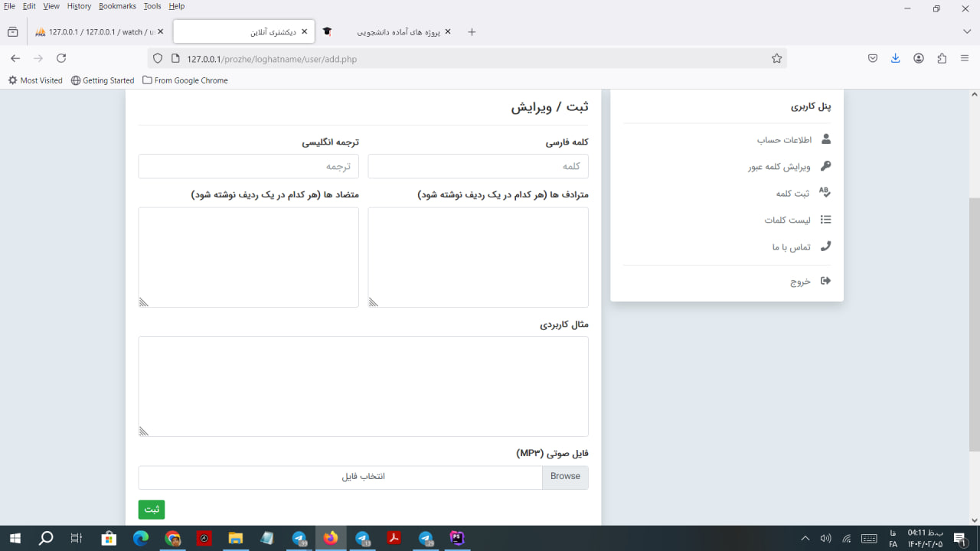Image resolution: width=980 pixels, height=551 pixels.
Task: Open File Explorer from the taskbar
Action: pos(235,538)
